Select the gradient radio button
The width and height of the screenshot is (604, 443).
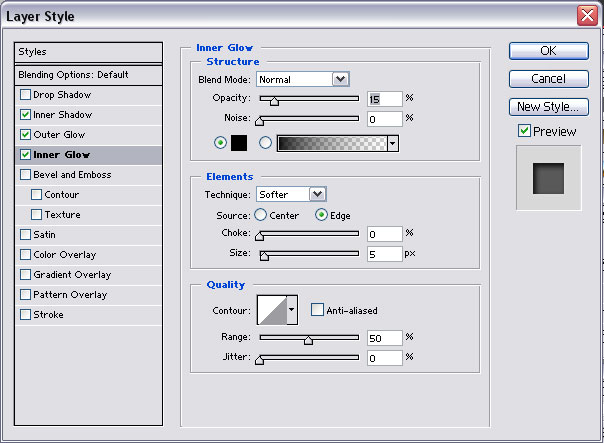[265, 143]
